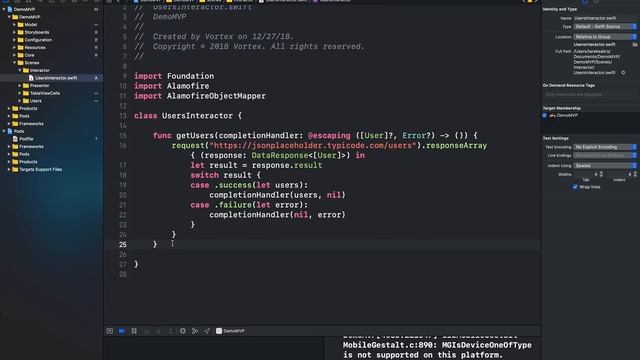Click the Step Into debug icon
Image resolution: width=640 pixels, height=360 pixels.
tap(158, 331)
